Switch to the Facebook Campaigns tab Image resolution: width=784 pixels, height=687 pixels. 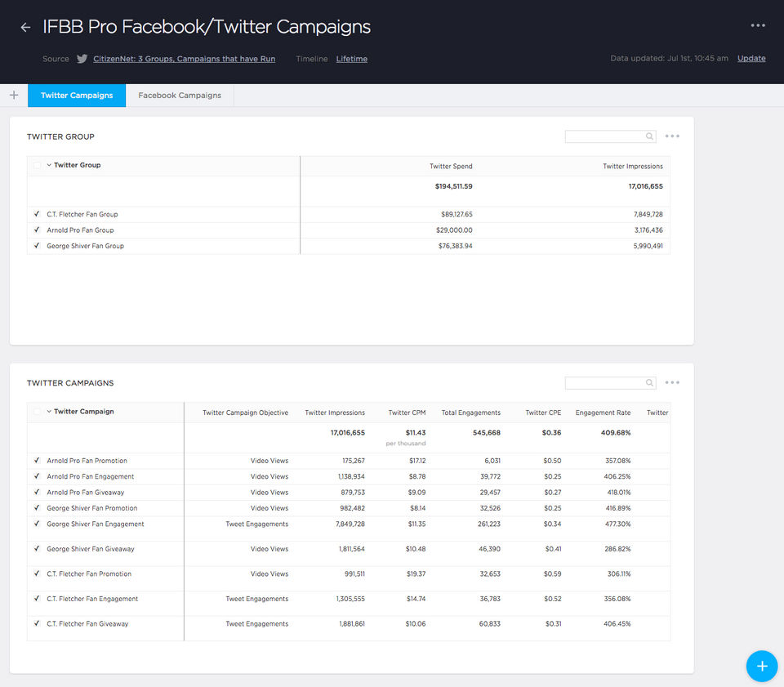tap(180, 96)
